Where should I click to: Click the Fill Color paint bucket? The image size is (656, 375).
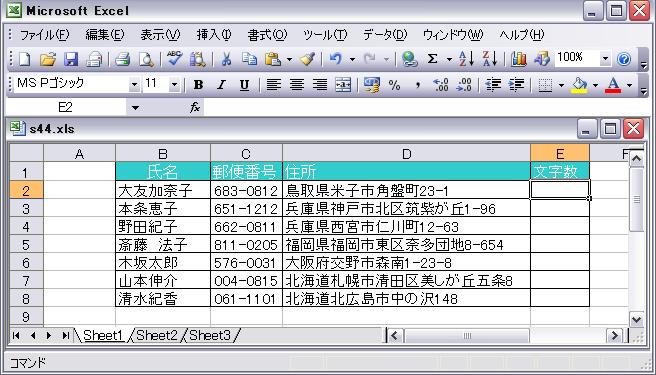tap(579, 85)
